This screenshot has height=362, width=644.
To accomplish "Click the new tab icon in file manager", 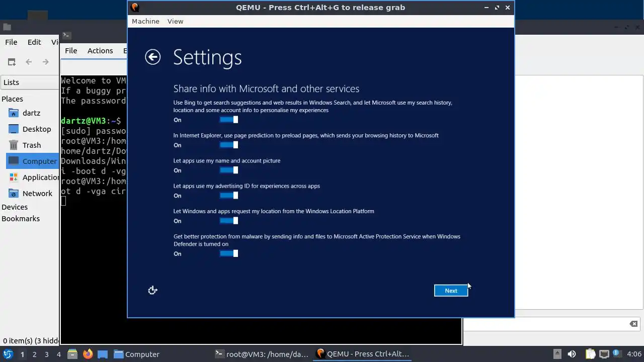I will (x=12, y=62).
